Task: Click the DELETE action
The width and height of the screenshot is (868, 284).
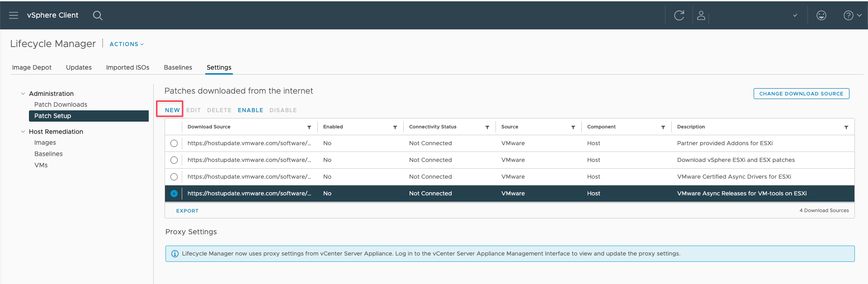Action: 219,110
